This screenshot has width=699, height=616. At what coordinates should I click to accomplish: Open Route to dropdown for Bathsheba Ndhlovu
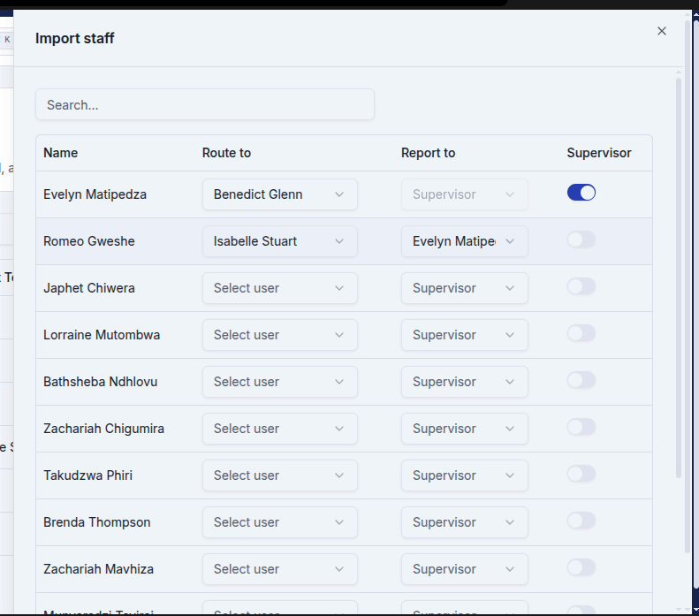(280, 382)
